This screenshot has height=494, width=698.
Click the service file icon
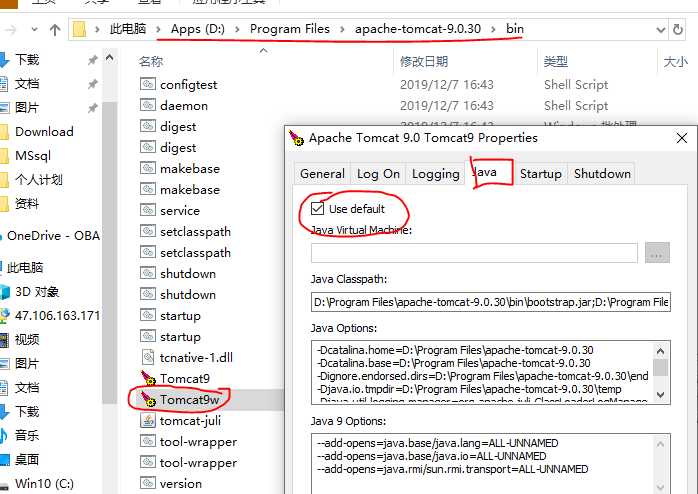[148, 210]
